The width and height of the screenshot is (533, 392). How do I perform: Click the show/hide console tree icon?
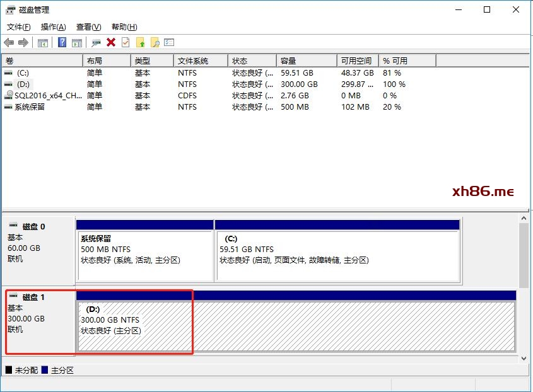point(43,42)
